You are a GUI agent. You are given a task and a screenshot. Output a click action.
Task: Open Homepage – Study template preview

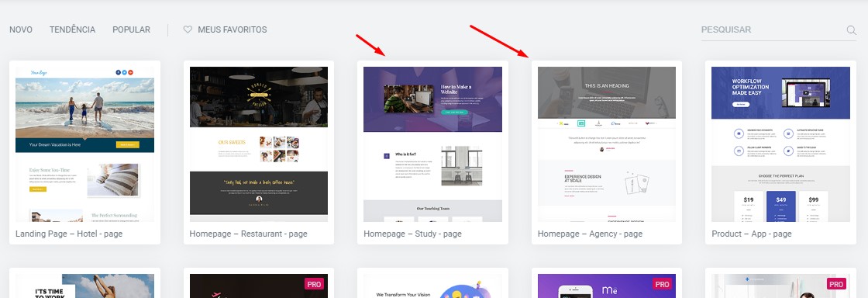(x=432, y=144)
